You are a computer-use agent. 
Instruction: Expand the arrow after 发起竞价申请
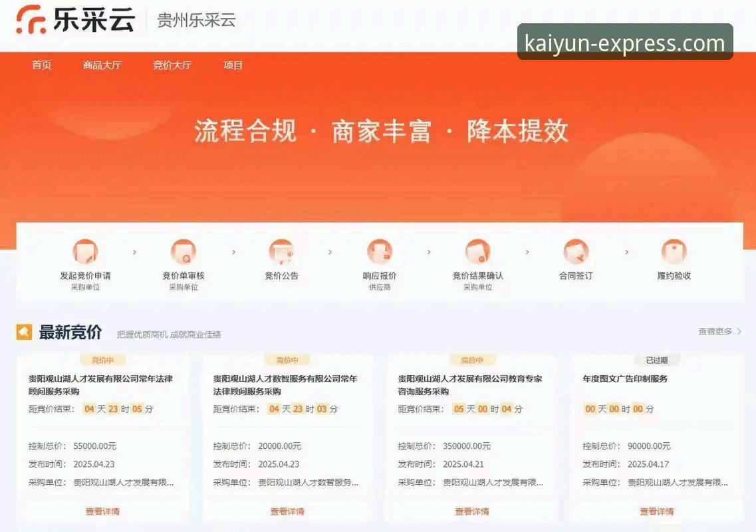pos(134,253)
